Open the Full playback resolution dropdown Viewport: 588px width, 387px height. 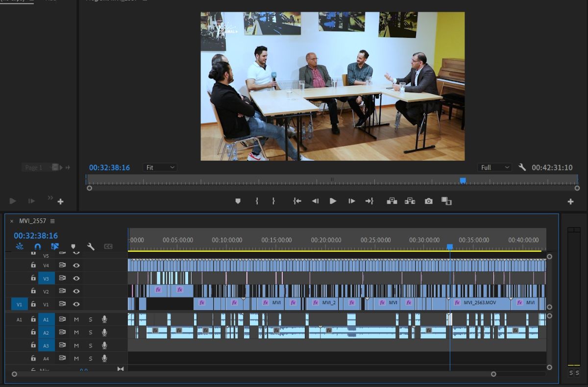click(494, 168)
